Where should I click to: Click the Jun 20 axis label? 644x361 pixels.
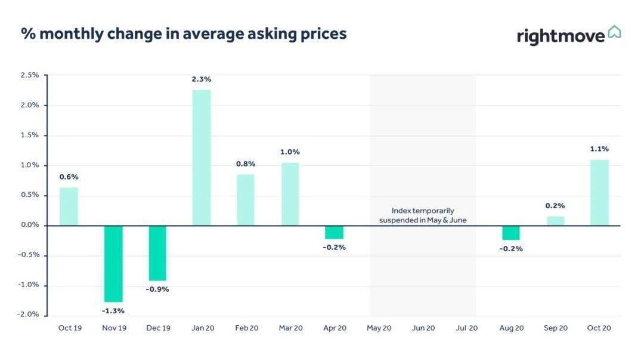423,328
